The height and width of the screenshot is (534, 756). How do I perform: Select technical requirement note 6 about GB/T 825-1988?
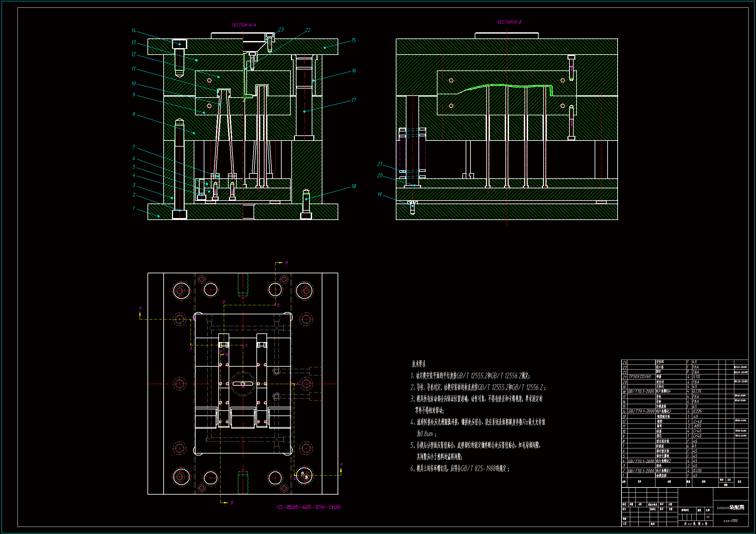point(459,468)
